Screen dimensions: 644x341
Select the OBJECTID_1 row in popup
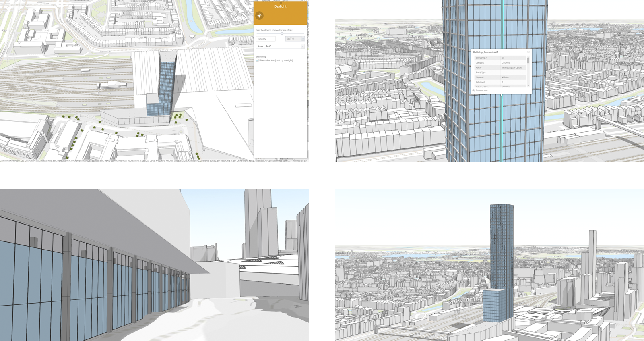(500, 58)
